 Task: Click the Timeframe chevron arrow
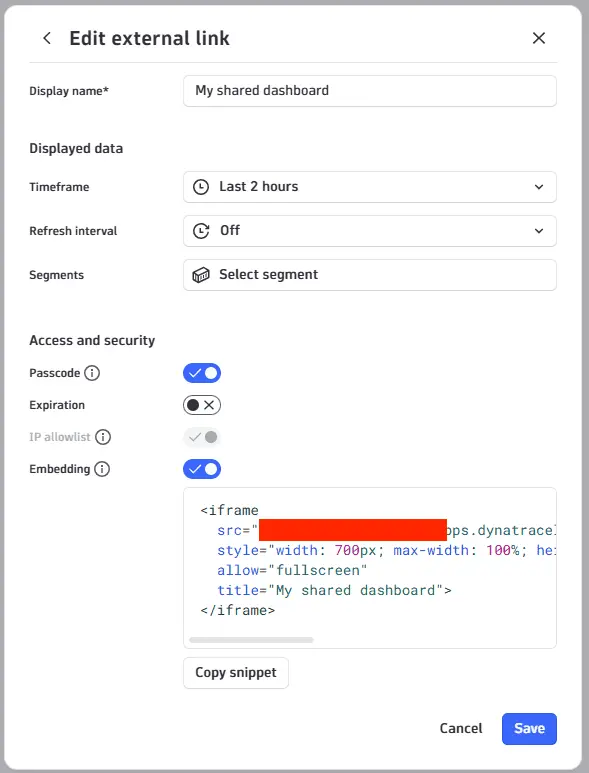539,187
